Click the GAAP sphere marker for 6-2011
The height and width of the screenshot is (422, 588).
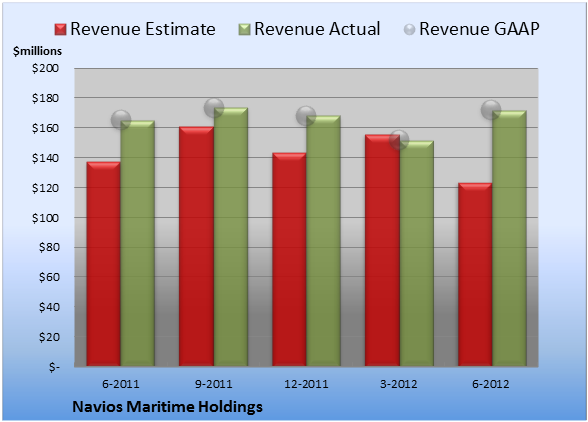(x=121, y=120)
